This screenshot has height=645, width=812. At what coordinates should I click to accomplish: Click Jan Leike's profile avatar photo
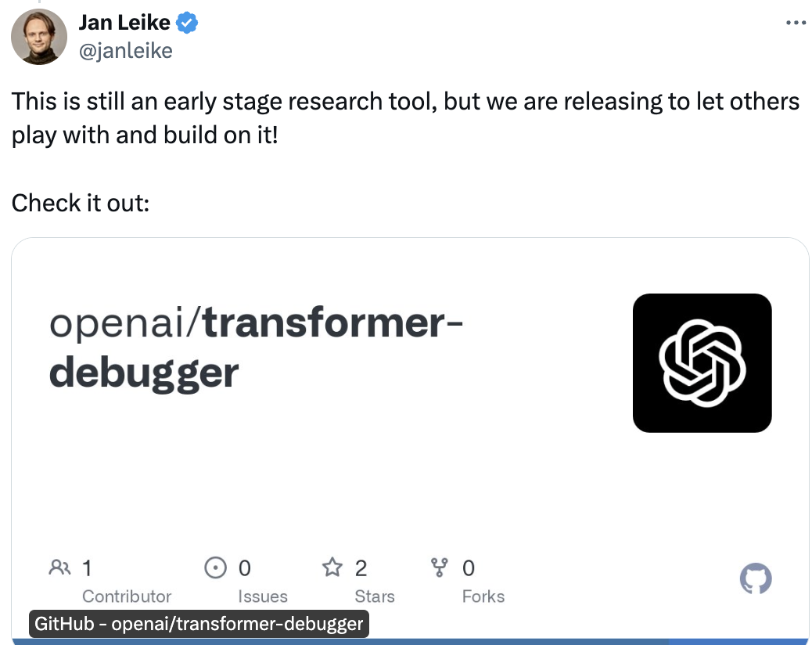point(39,37)
